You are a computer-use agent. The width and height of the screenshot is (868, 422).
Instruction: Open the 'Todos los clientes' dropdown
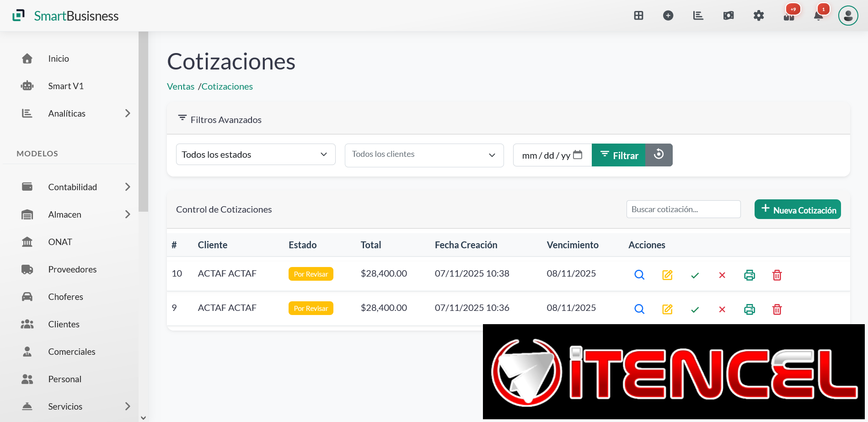click(x=423, y=154)
